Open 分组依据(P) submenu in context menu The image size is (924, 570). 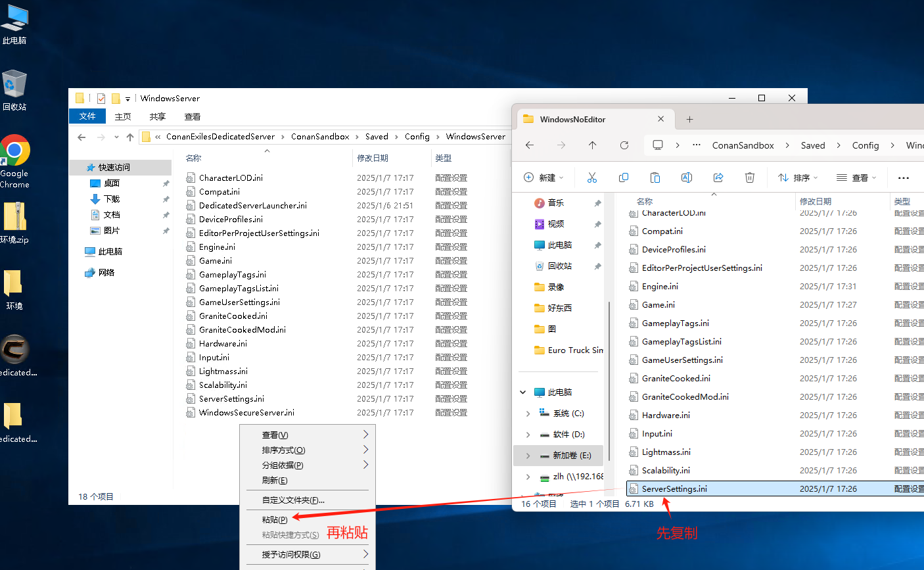pos(308,465)
